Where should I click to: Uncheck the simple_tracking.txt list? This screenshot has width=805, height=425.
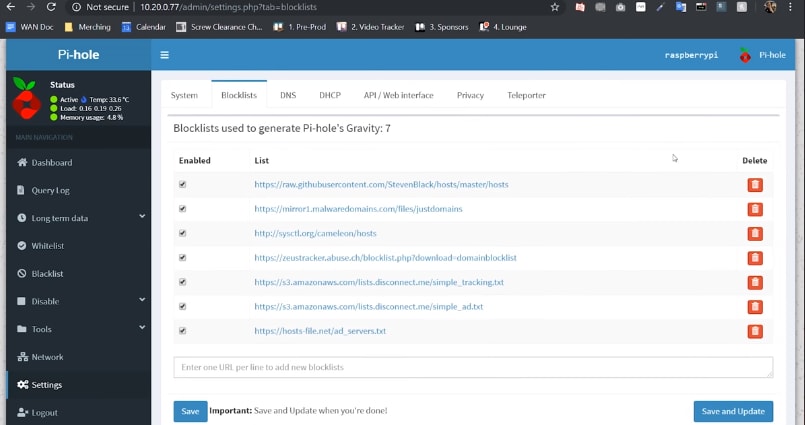click(x=182, y=282)
